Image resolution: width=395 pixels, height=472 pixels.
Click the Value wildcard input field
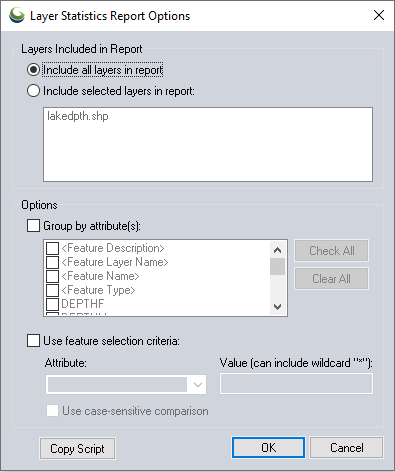pyautogui.click(x=296, y=384)
